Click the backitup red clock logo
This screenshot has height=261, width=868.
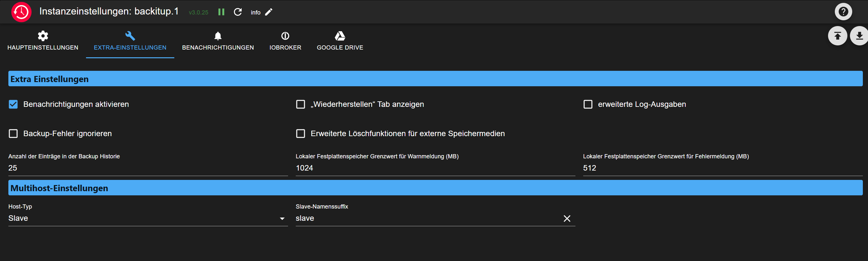click(x=21, y=12)
